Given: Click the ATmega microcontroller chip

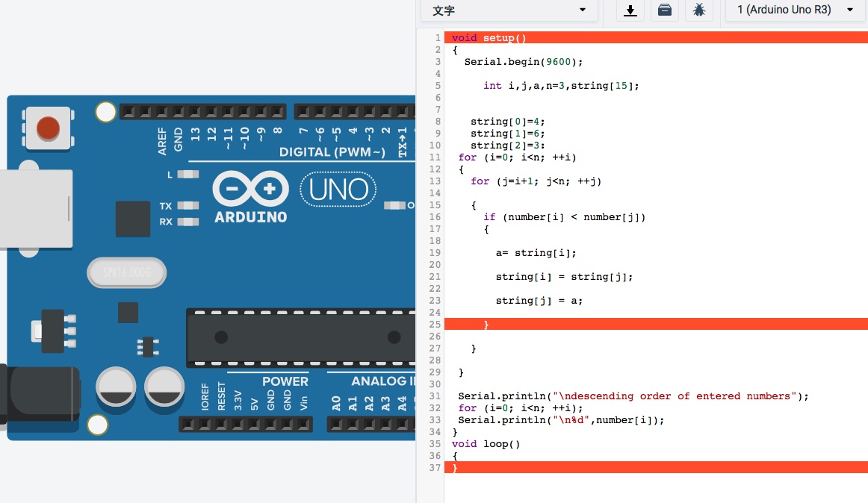Looking at the screenshot, I should coord(300,338).
